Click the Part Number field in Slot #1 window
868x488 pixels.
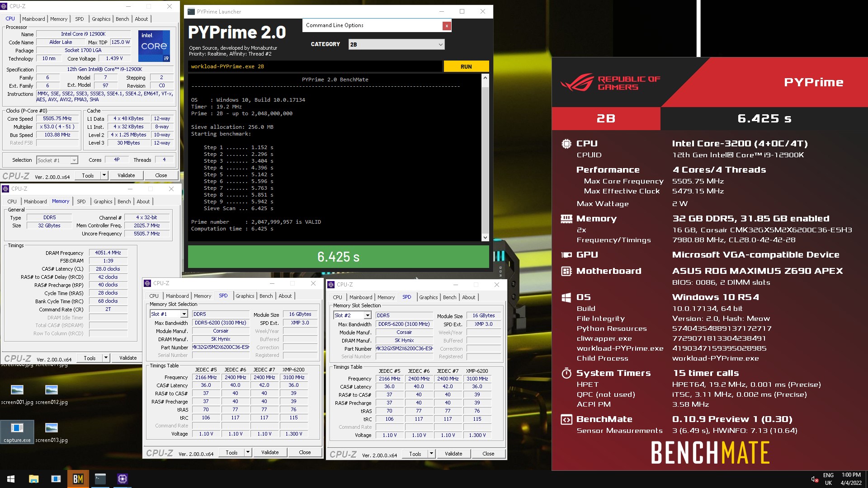221,347
